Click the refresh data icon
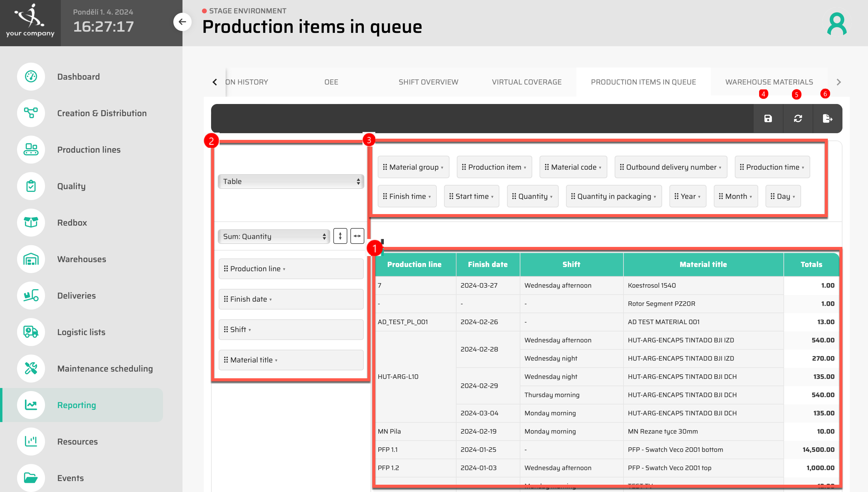Screen dimensions: 868x492 coord(797,119)
